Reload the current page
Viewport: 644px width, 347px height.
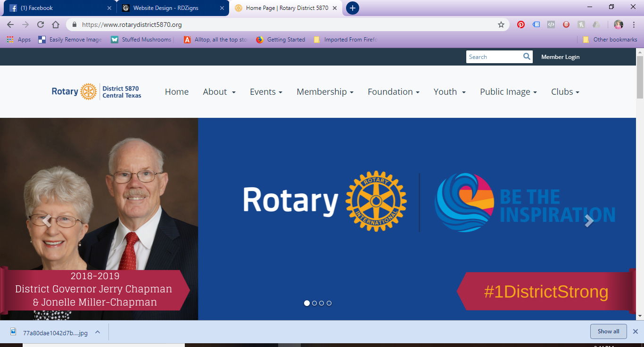(x=41, y=25)
